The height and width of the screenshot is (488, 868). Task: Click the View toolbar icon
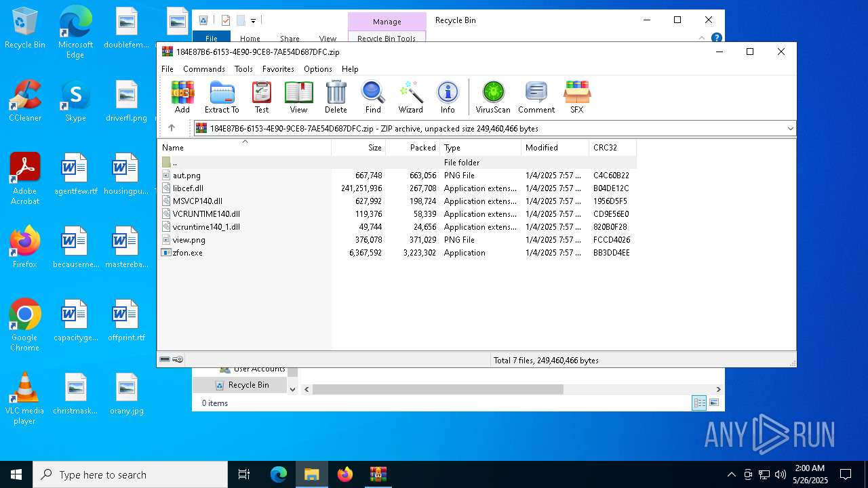tap(298, 97)
